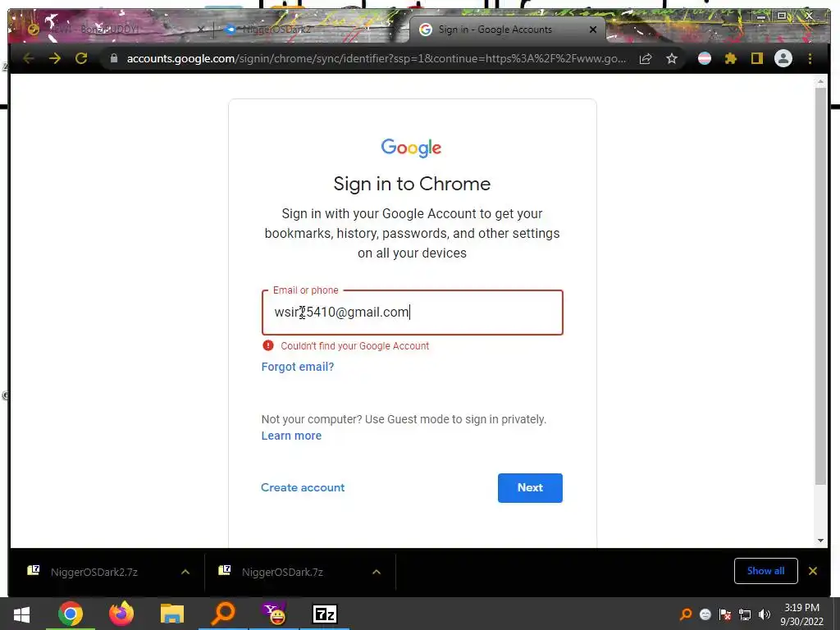The image size is (840, 630).
Task: Close the BonziBUDDY tab
Action: [200, 30]
